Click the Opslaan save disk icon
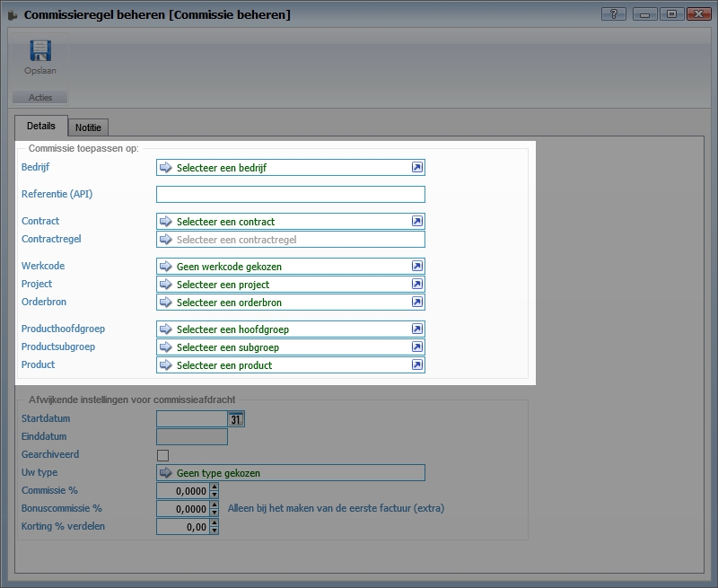 (39, 51)
